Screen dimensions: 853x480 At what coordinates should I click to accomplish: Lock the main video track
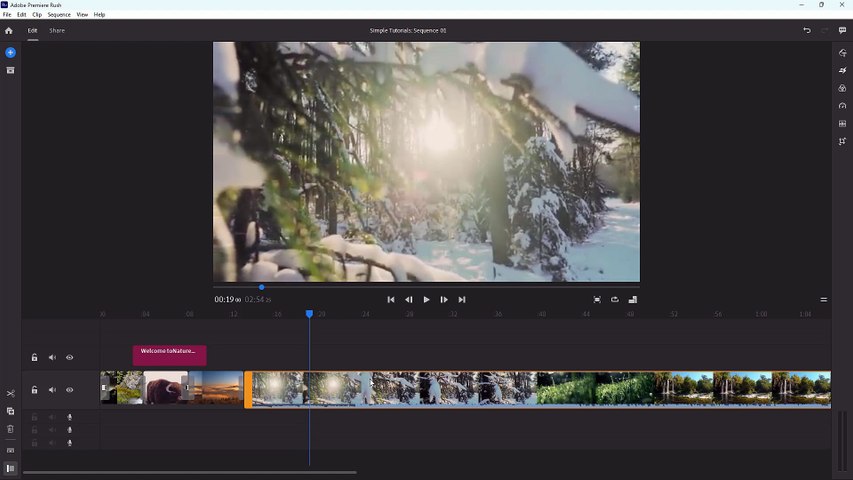click(34, 390)
